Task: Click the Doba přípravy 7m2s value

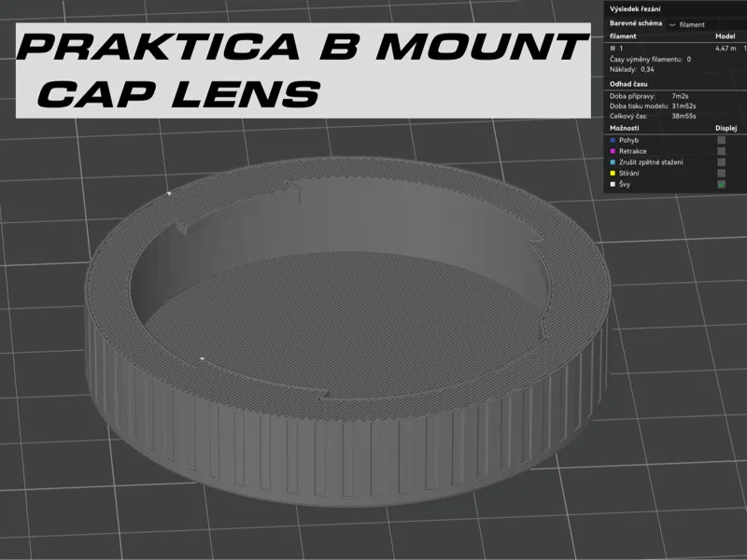Action: tap(680, 96)
